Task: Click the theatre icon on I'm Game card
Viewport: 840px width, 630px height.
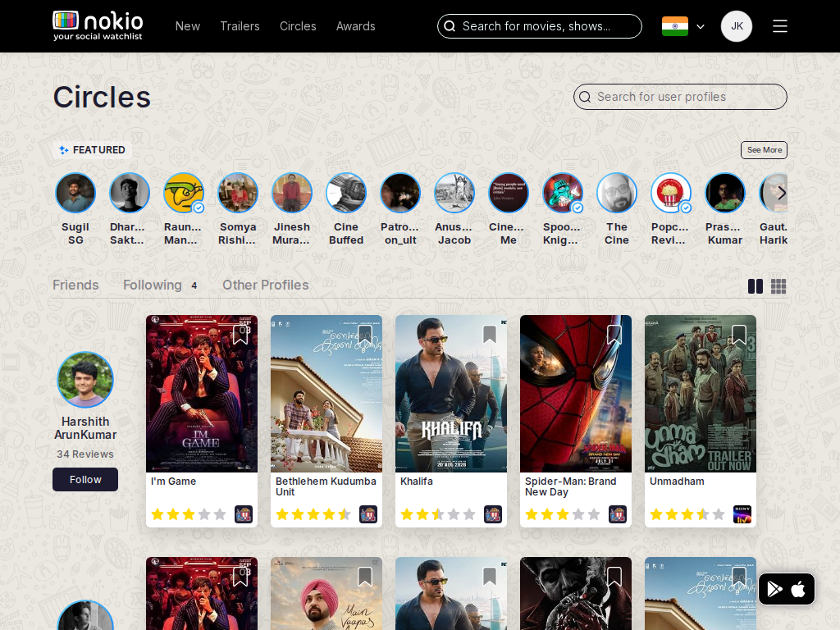Action: click(243, 514)
